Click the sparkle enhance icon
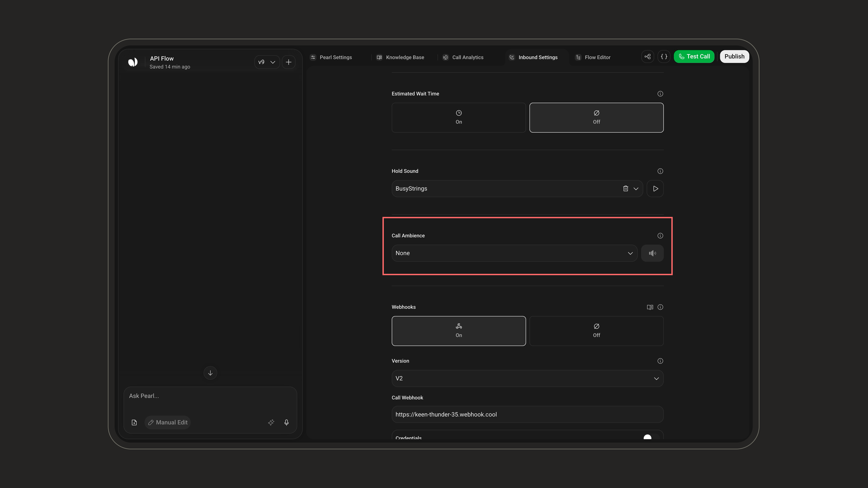 [x=271, y=423]
